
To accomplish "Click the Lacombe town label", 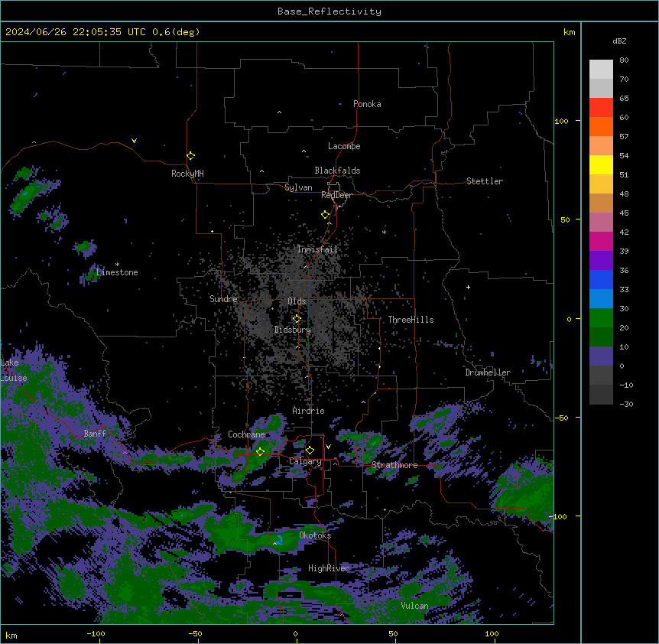I will point(344,146).
